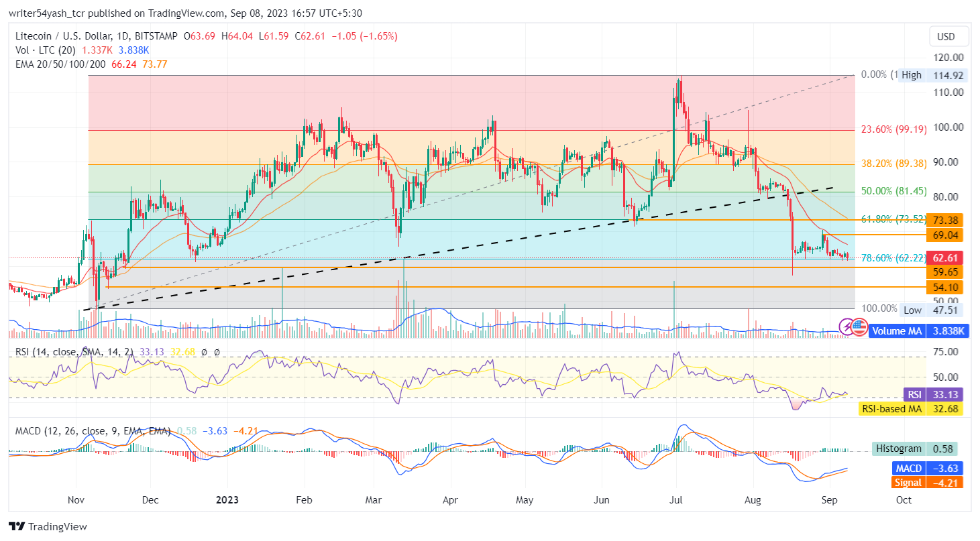This screenshot has height=541, width=980.
Task: Click the Jun marker on the time axis
Action: point(602,500)
